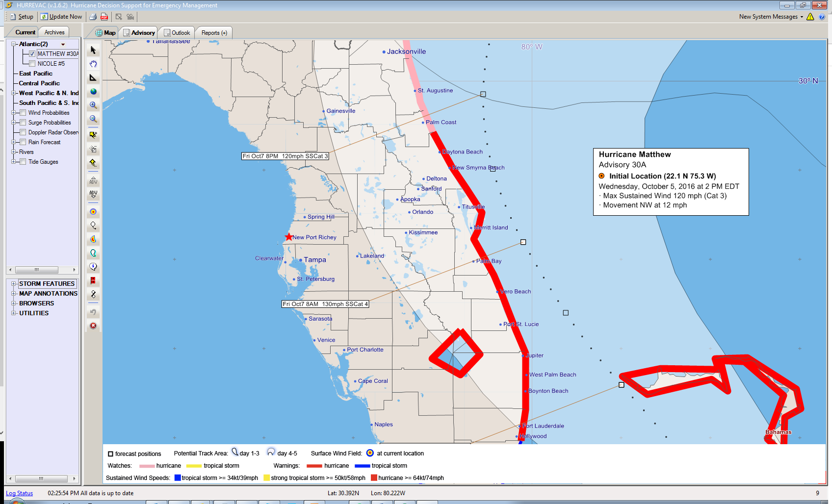Screen dimensions: 832x504
Task: Switch to the Current tab
Action: 25,32
